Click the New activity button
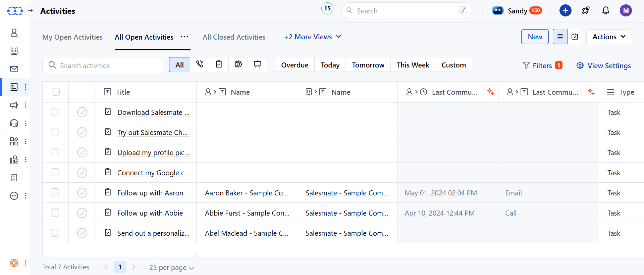This screenshot has width=644, height=275. pos(535,37)
